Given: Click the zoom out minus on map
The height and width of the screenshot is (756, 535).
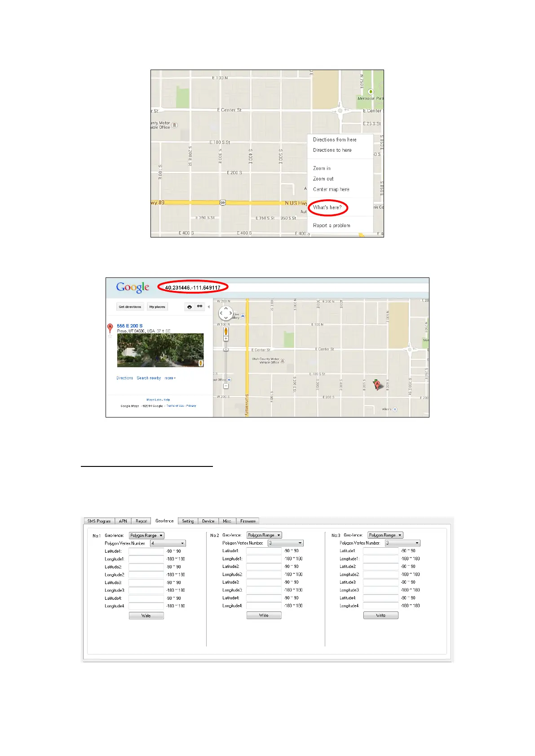Looking at the screenshot, I should point(226,386).
